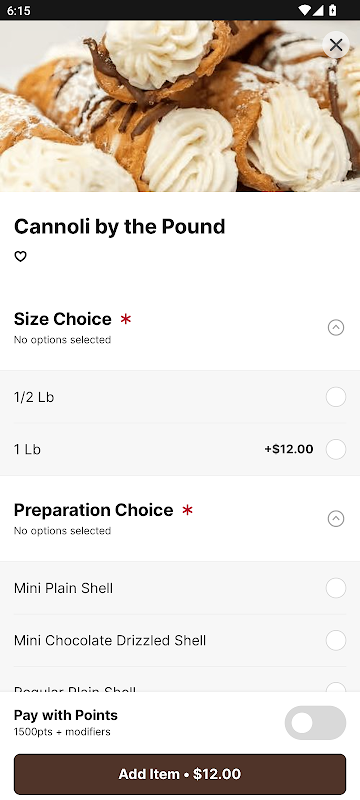Choose Mini Plain Shell radio button
The image size is (360, 800).
(x=336, y=588)
